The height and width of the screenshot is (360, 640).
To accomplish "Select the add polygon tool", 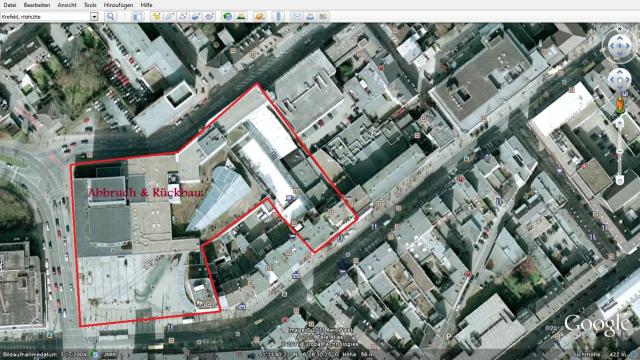I will 169,16.
